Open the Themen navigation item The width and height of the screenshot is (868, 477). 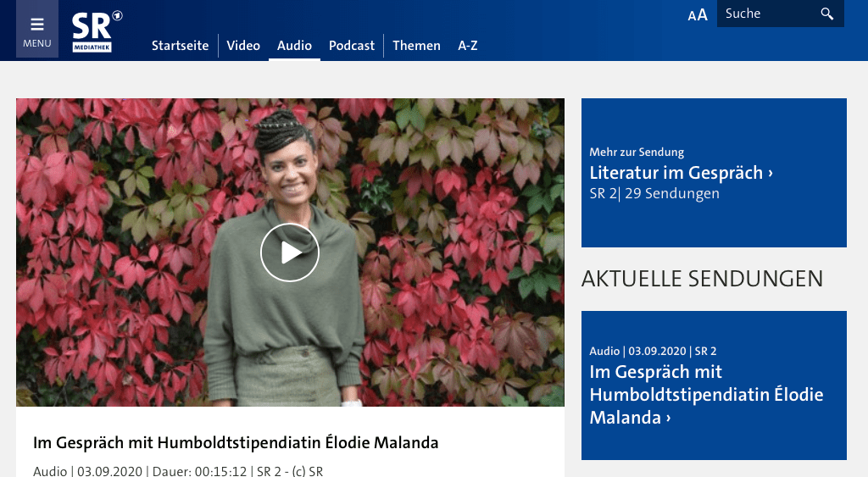tap(416, 46)
